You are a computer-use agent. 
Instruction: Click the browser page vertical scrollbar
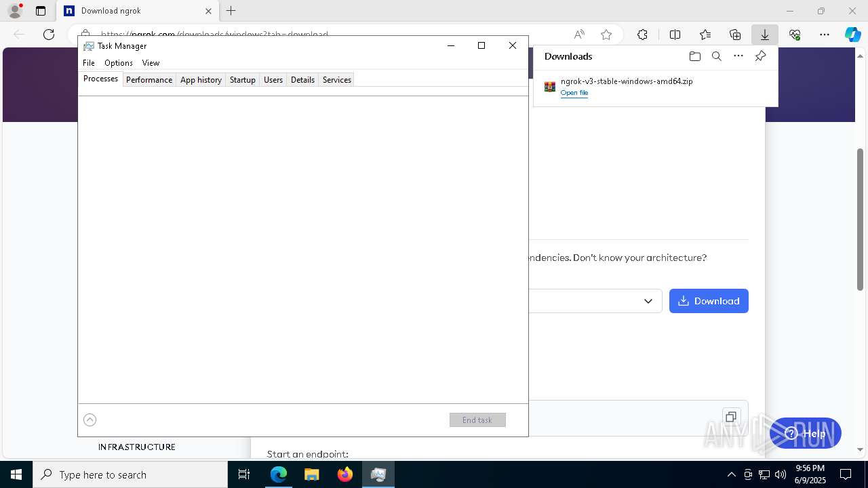click(860, 220)
